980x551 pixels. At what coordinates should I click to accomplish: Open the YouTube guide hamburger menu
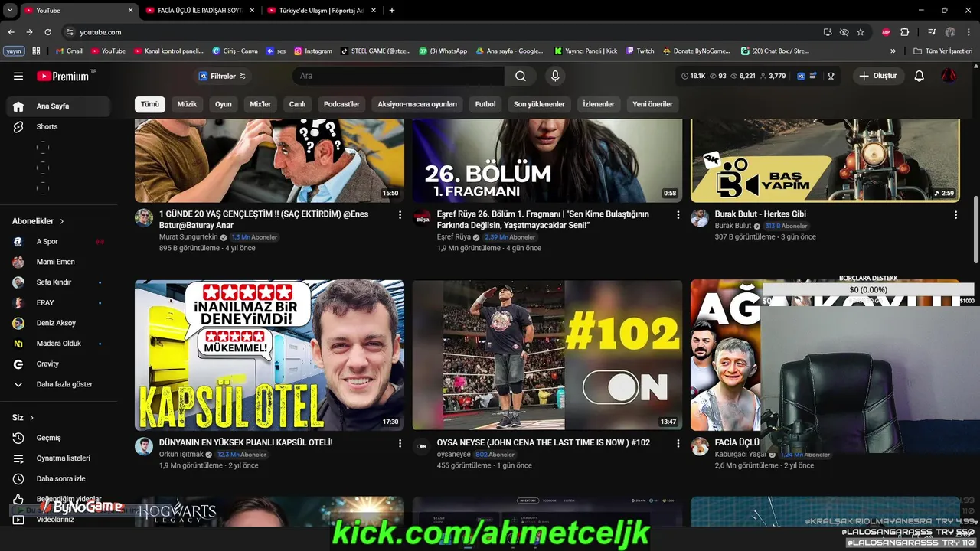coord(18,76)
